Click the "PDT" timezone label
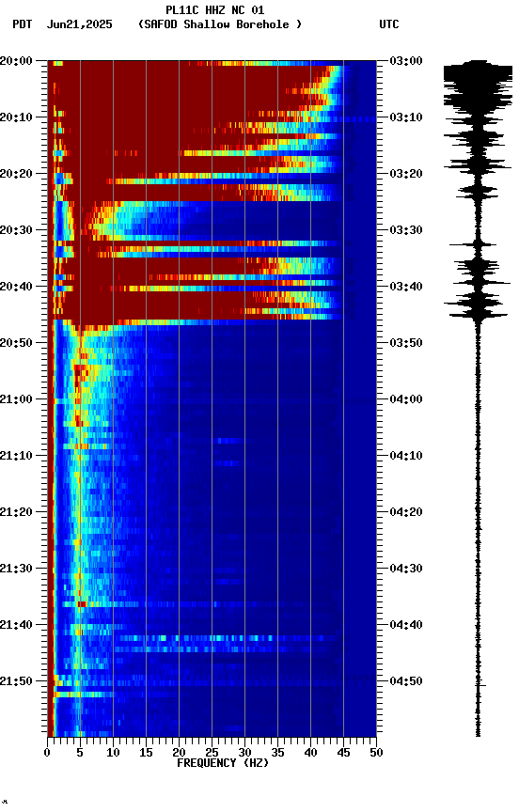519x812 pixels. (22, 24)
